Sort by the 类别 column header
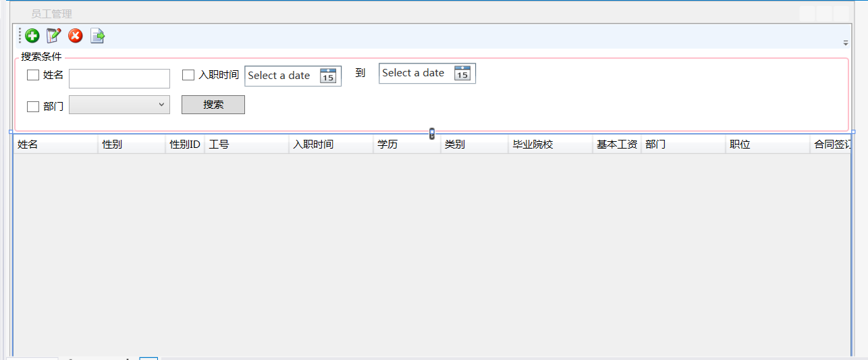The height and width of the screenshot is (360, 868). coord(474,145)
